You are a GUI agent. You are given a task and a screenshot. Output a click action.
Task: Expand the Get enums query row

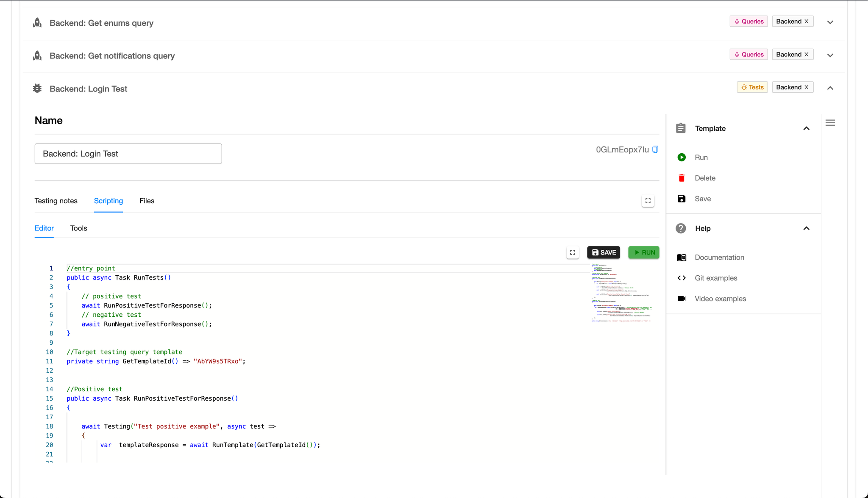click(830, 22)
